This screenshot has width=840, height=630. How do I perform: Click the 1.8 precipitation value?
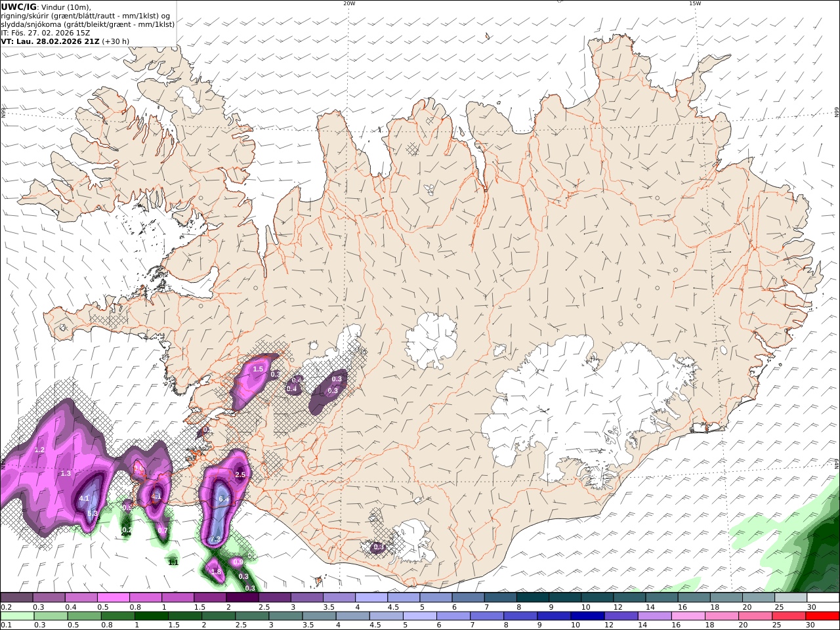tap(217, 572)
